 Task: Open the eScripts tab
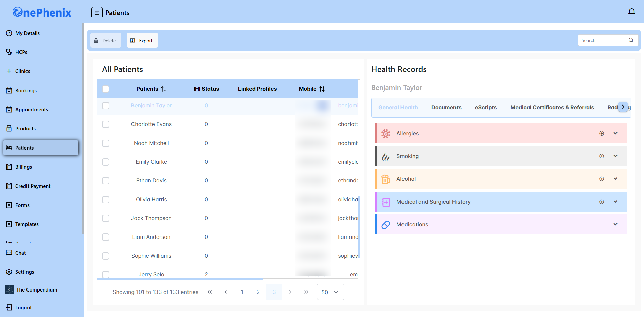[x=486, y=108]
